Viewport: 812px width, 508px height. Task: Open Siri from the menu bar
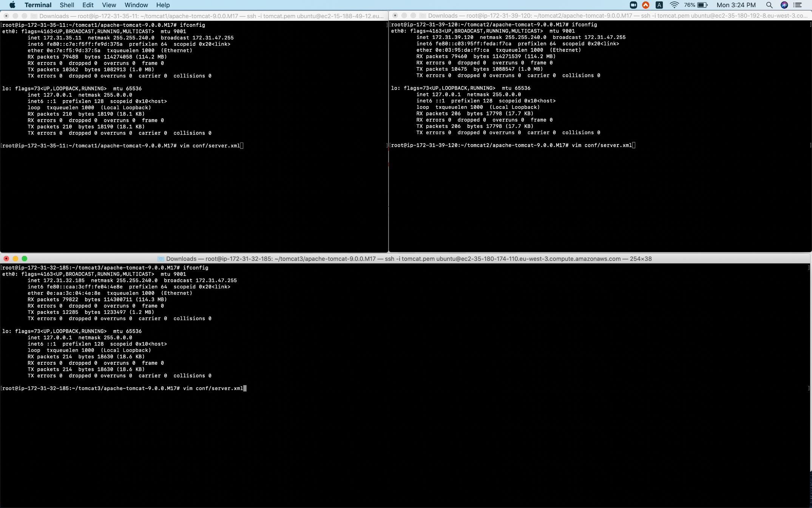(x=784, y=5)
